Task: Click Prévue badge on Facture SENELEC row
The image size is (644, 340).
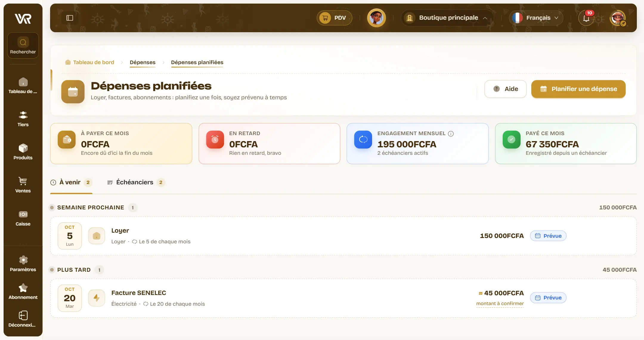Action: pos(548,298)
